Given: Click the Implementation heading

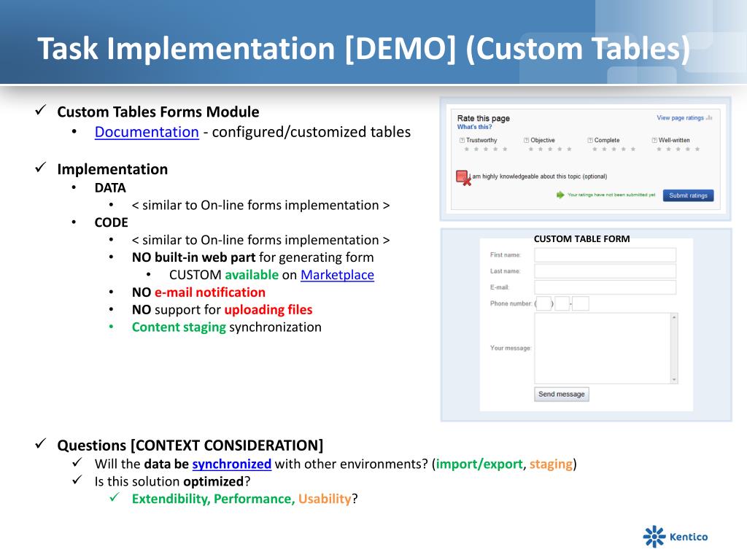Looking at the screenshot, I should click(112, 169).
